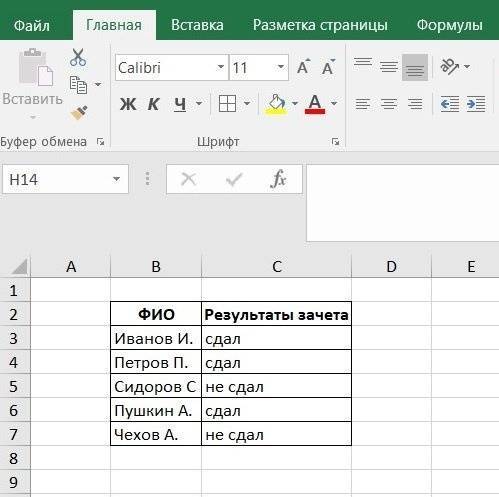Viewport: 499px width, 497px height.
Task: Apply yellow fill color bucket
Action: pyautogui.click(x=276, y=104)
